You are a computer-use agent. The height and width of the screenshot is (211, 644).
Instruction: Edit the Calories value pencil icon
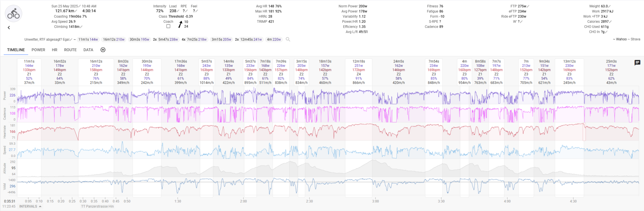[x=610, y=22]
